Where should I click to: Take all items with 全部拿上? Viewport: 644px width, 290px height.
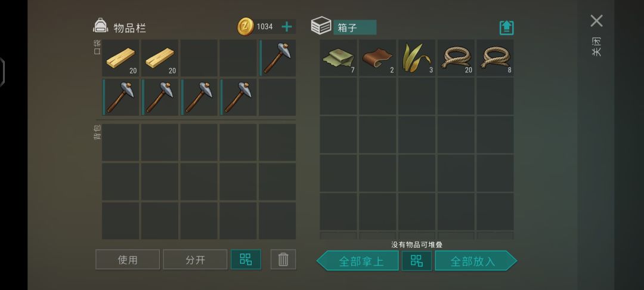[x=358, y=261]
